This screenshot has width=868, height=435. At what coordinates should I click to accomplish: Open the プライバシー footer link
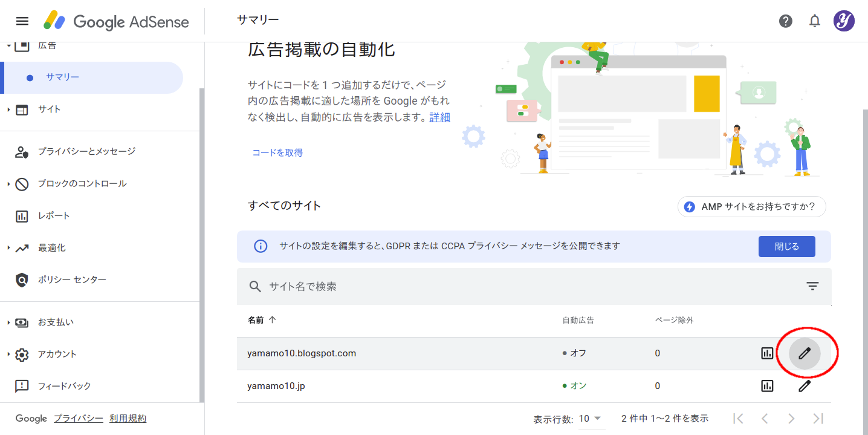(x=79, y=419)
